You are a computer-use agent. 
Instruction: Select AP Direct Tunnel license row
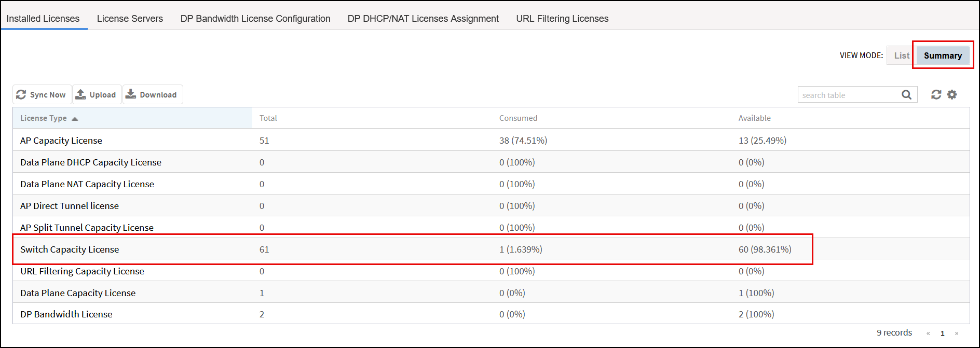click(x=491, y=205)
